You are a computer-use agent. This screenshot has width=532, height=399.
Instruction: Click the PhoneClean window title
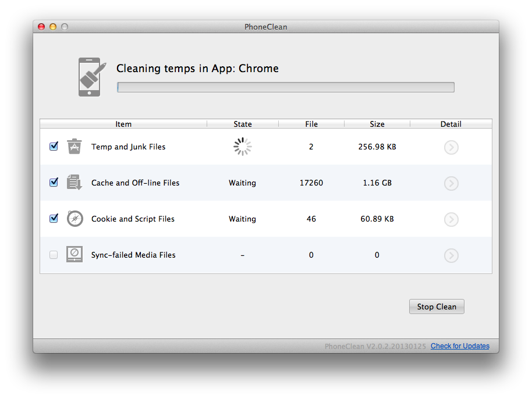coord(265,27)
